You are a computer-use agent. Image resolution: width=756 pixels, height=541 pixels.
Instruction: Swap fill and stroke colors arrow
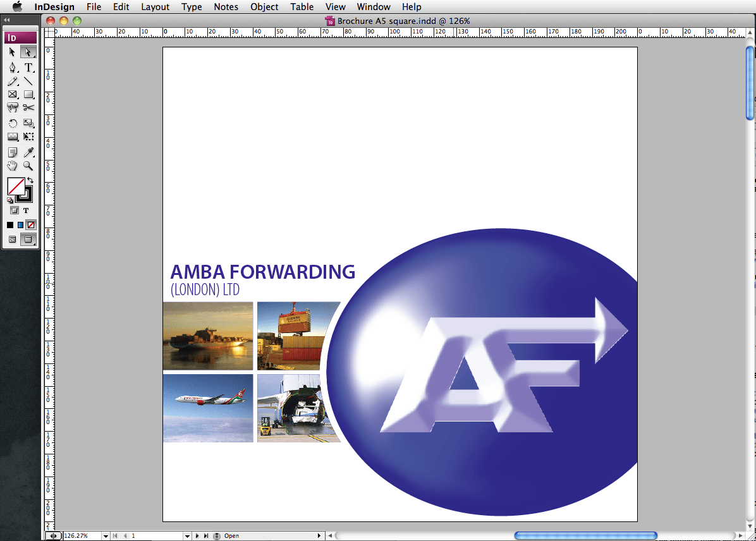[30, 180]
